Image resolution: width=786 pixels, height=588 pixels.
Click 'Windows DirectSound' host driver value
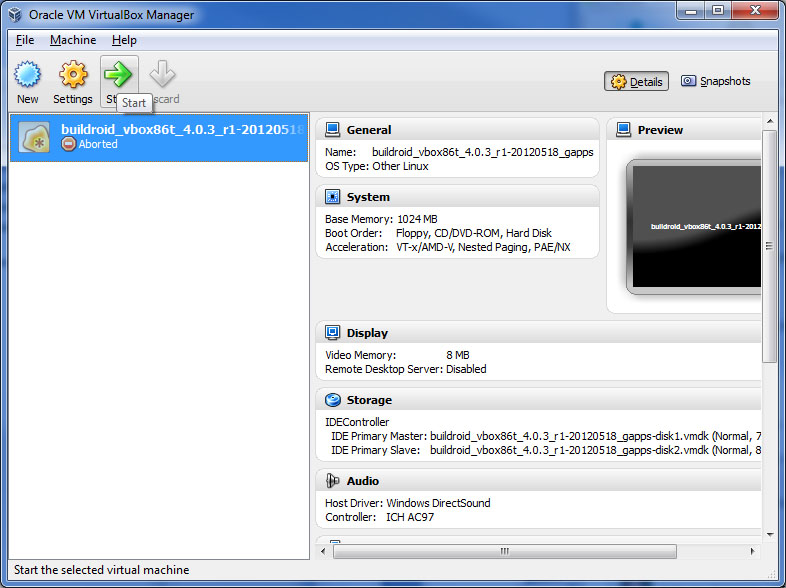pos(438,503)
